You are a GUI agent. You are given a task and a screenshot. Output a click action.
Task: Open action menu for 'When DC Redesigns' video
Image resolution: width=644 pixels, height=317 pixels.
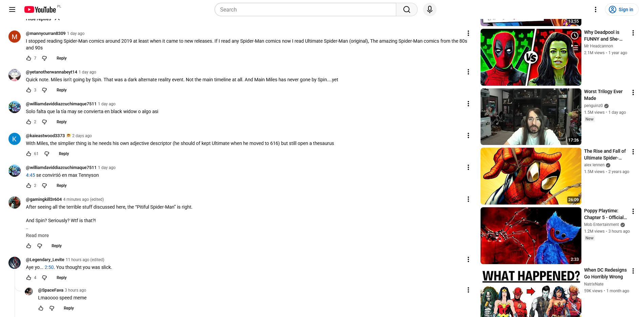point(633,271)
